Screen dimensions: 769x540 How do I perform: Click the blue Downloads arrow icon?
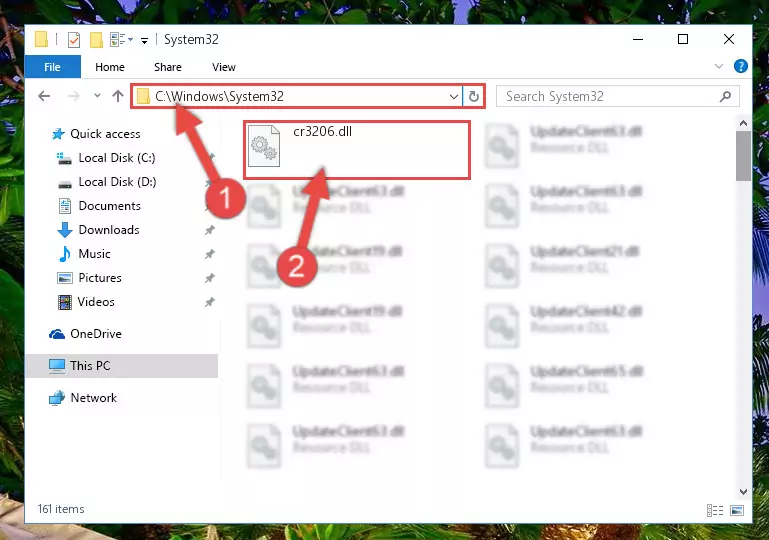(65, 230)
